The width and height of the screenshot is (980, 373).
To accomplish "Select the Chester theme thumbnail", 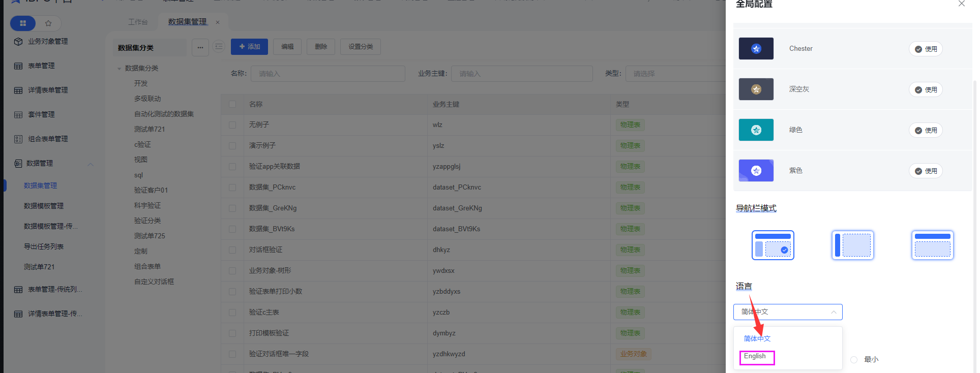I will coord(756,49).
